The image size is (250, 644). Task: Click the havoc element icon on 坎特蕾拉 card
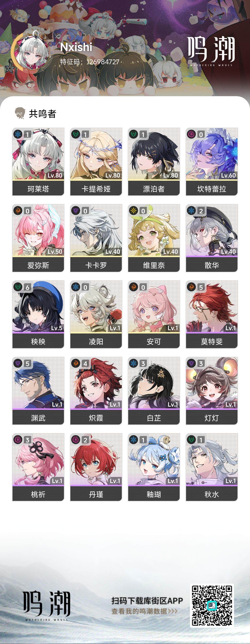191,134
